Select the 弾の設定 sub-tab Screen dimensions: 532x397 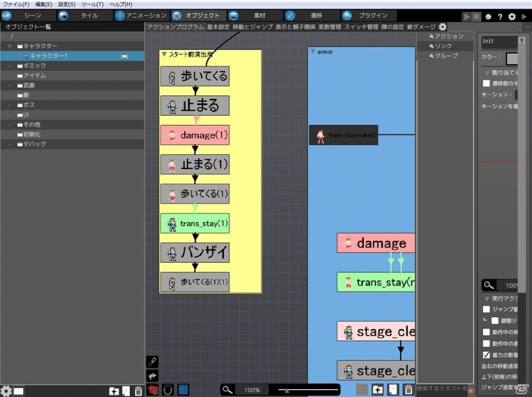(x=392, y=27)
